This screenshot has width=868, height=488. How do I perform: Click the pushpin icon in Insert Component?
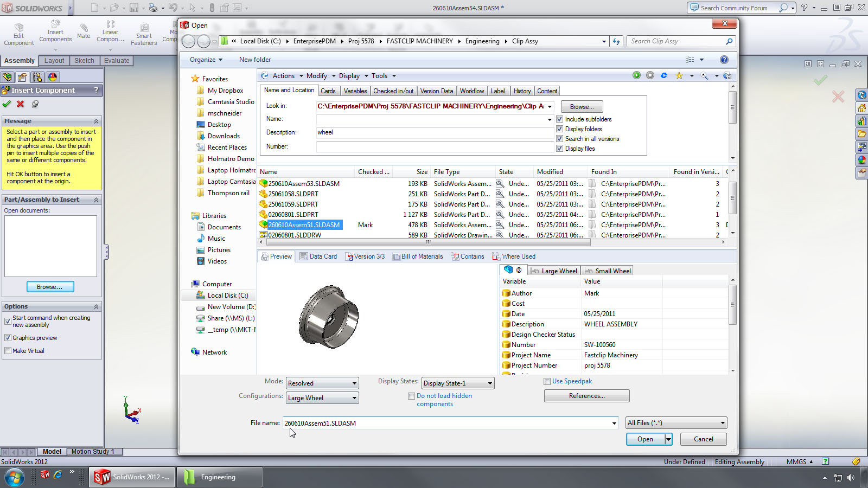coord(35,104)
